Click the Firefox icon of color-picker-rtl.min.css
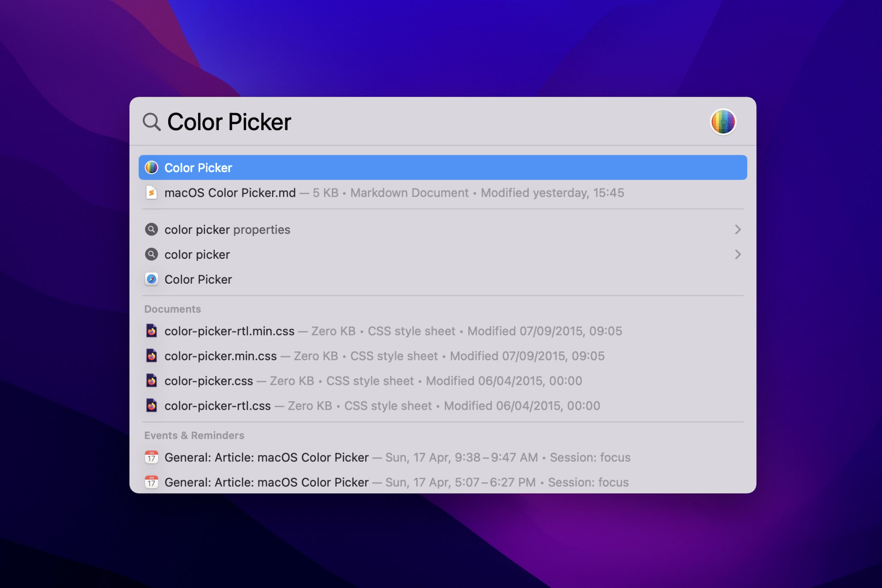Image resolution: width=882 pixels, height=588 pixels. point(152,331)
